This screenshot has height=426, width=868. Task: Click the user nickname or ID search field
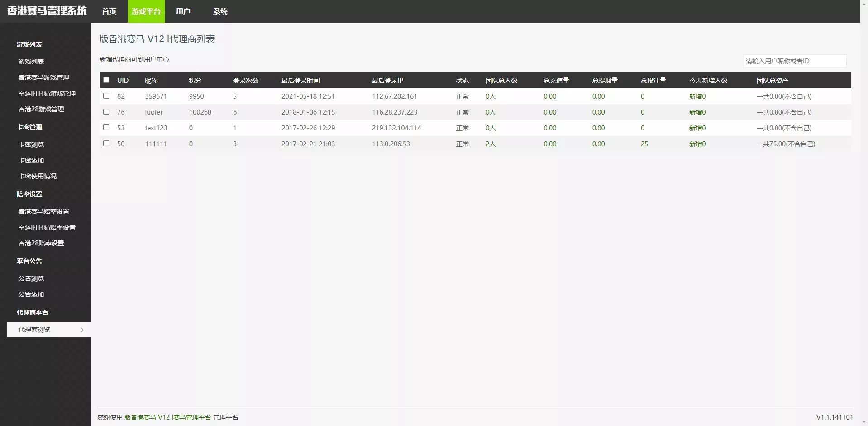[x=794, y=61]
